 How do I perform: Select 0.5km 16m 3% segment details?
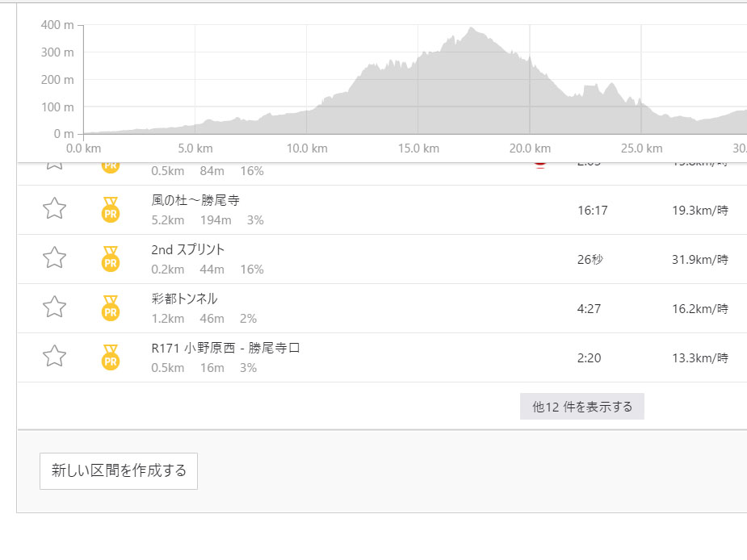(204, 368)
